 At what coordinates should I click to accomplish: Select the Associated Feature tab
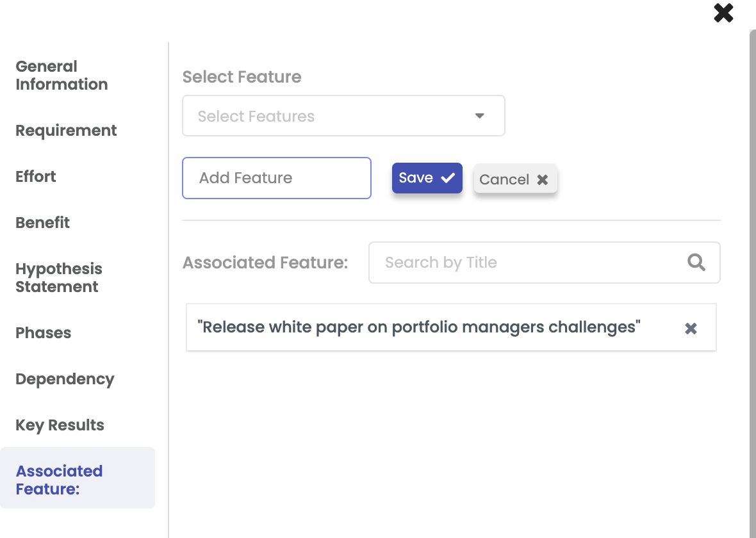[x=60, y=480]
